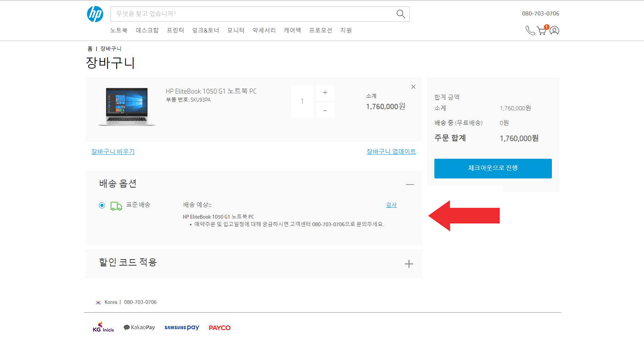Click the KakaoPay logo

click(139, 327)
